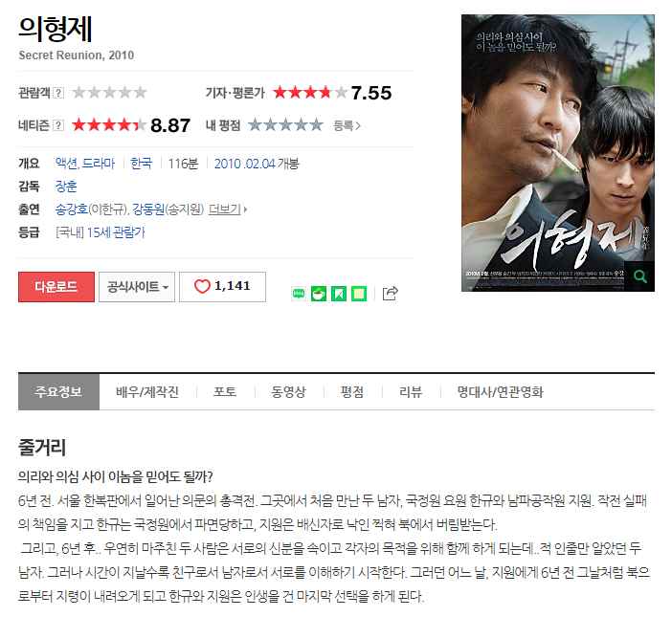Click the 네티즌 help question-mark icon
672x617 pixels.
pos(58,125)
